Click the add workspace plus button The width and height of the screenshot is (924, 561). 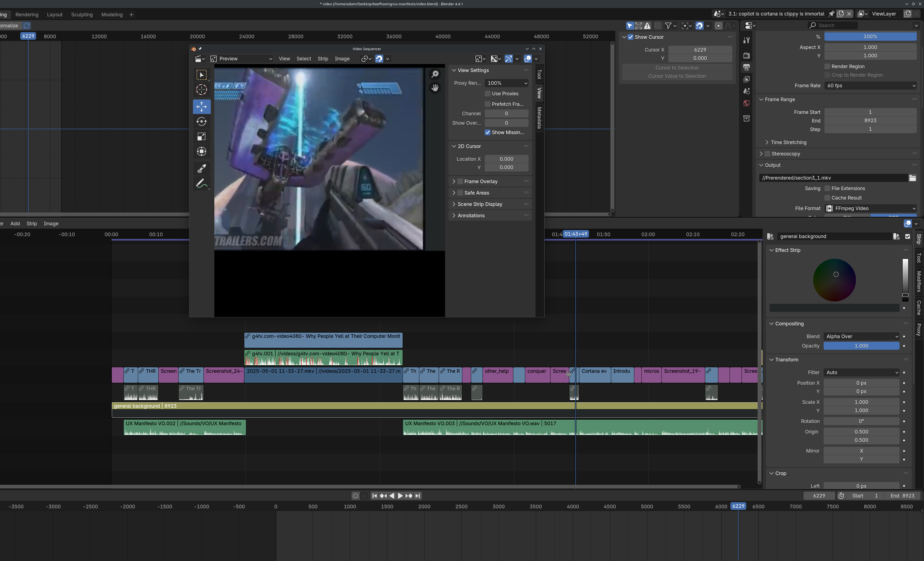point(131,15)
